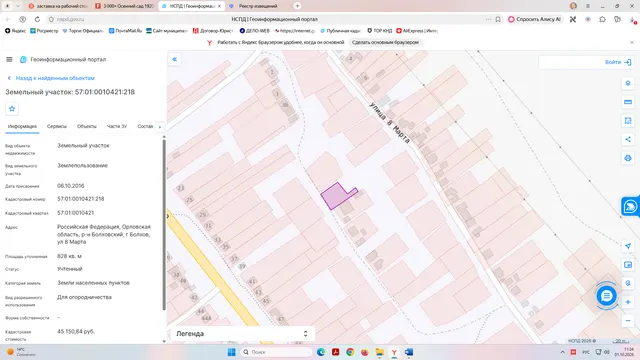Image resolution: width=640 pixels, height=360 pixels.
Task: Zoom out the map with minus
Action: point(628,321)
